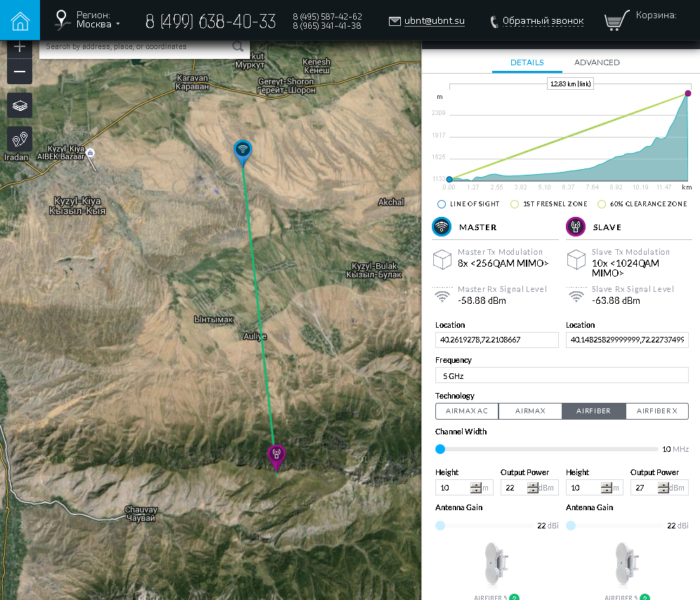The width and height of the screenshot is (700, 600).
Task: Click the map search magnifier icon
Action: 238,47
